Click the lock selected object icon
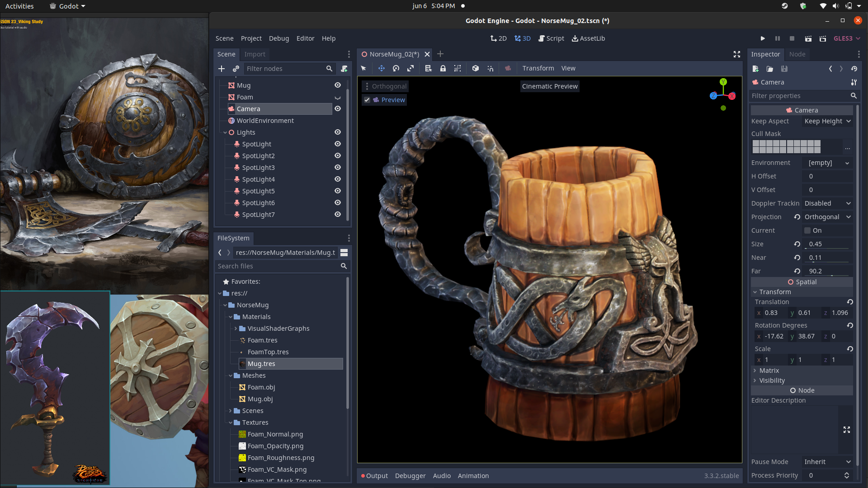This screenshot has height=488, width=868. click(x=443, y=68)
